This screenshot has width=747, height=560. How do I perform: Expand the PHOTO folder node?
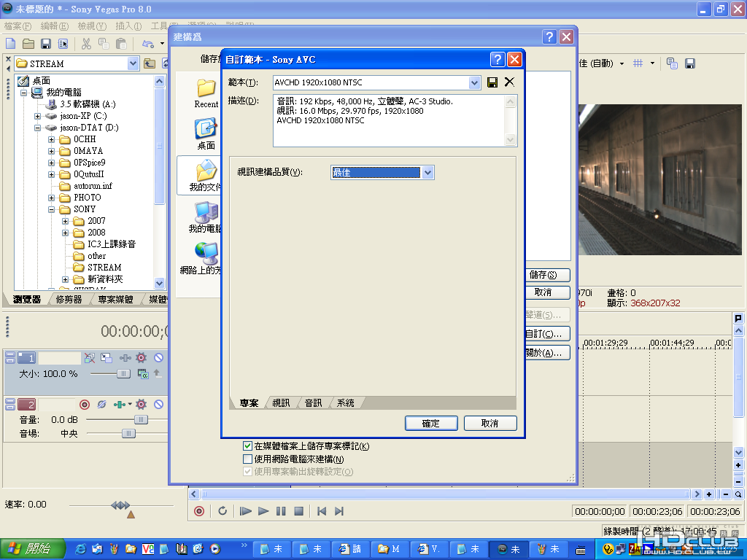(x=52, y=198)
